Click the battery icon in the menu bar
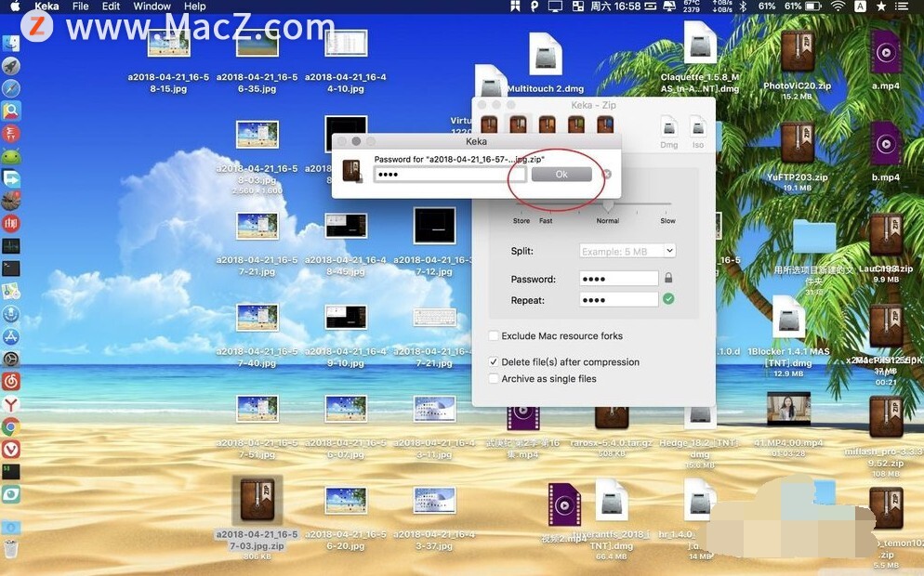Viewport: 924px width, 576px height. [x=813, y=7]
